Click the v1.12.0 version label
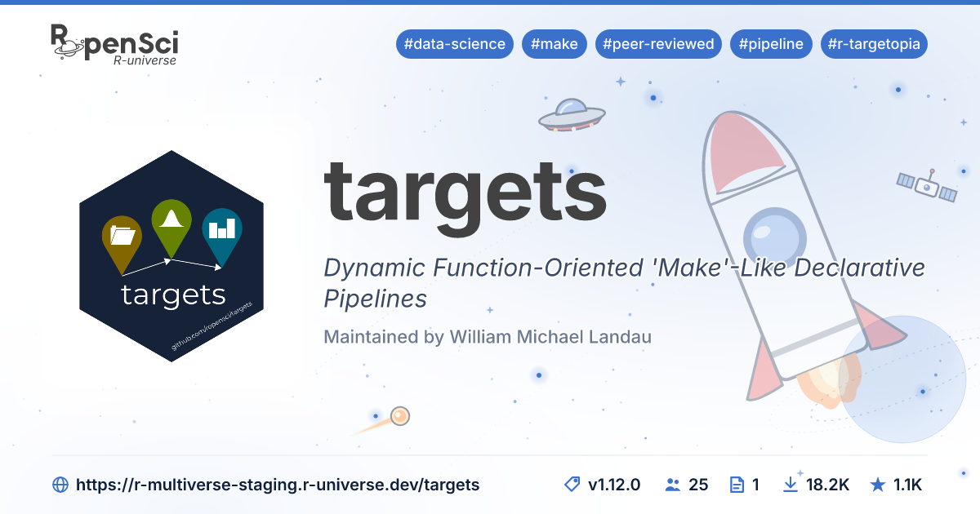Viewport: 980px width, 514px height. (614, 485)
